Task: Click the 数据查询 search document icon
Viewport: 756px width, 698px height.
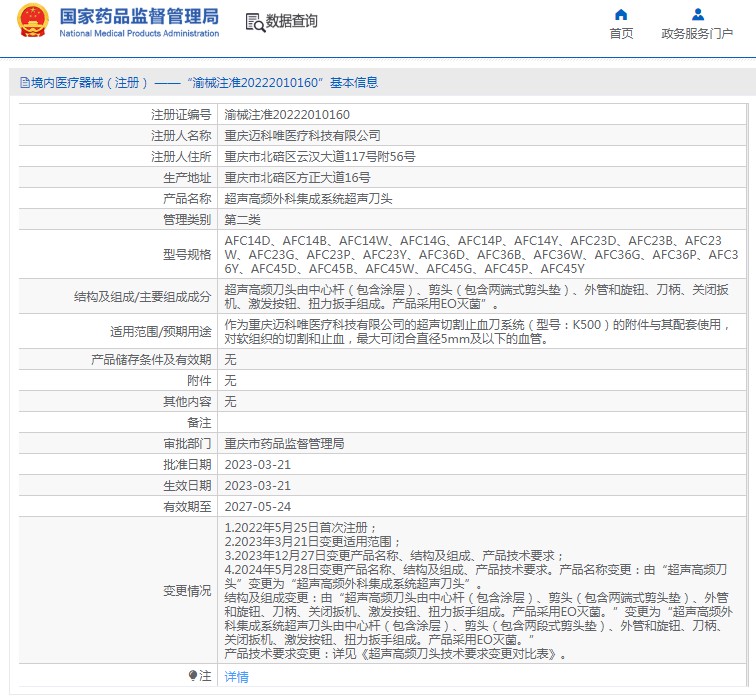Action: [255, 22]
